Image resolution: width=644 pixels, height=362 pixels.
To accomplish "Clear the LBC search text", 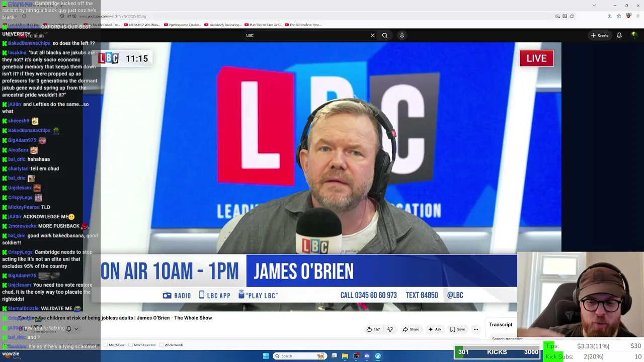I will (x=373, y=35).
